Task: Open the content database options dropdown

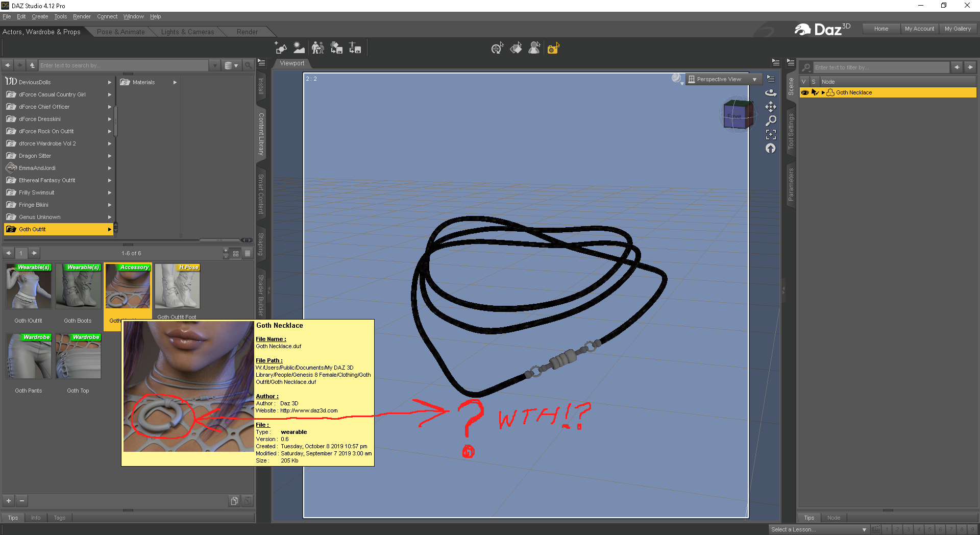Action: click(x=231, y=65)
